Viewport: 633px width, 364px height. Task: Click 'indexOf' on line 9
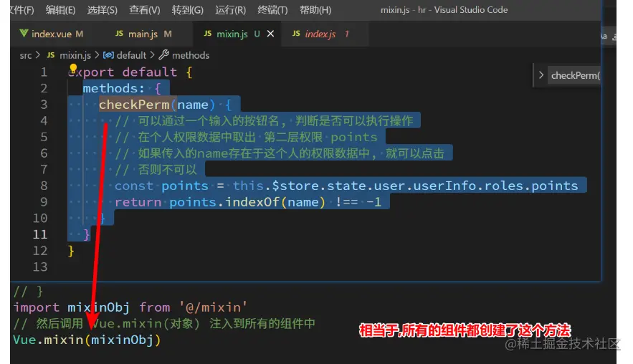252,202
